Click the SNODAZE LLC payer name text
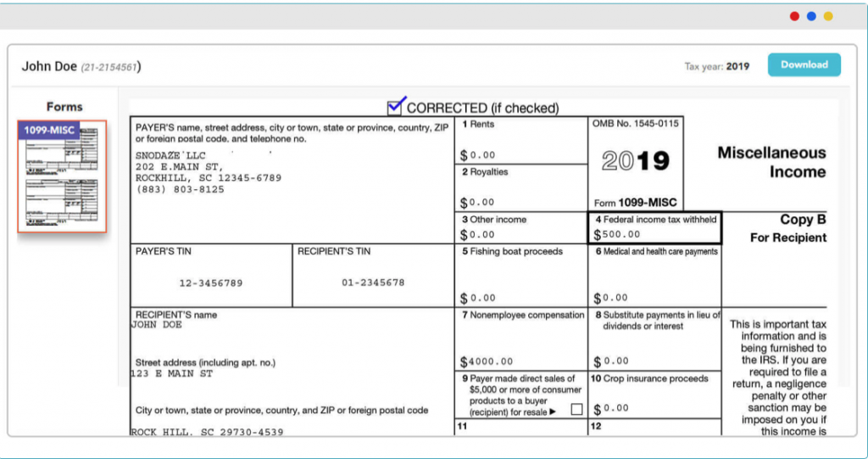This screenshot has height=459, width=868. coord(170,156)
